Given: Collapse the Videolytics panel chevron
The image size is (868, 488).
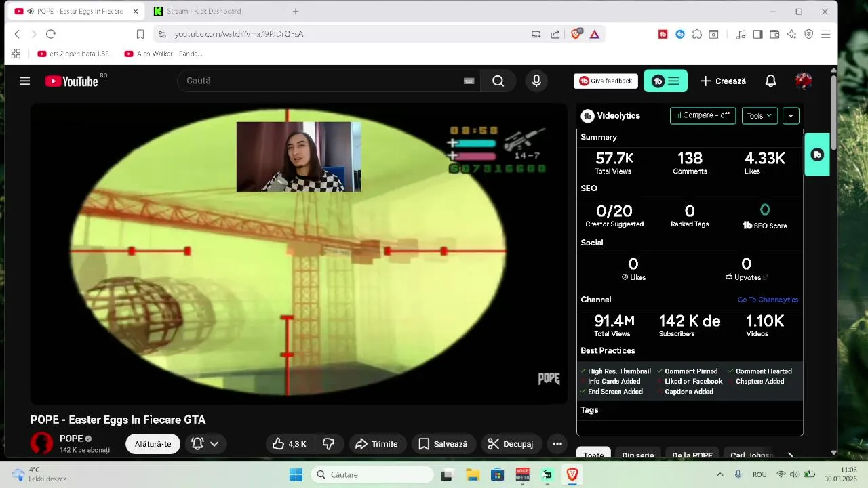Looking at the screenshot, I should coord(791,116).
